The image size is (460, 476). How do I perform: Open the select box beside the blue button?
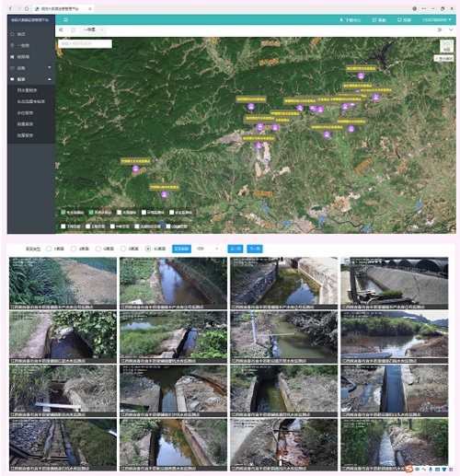(x=207, y=249)
